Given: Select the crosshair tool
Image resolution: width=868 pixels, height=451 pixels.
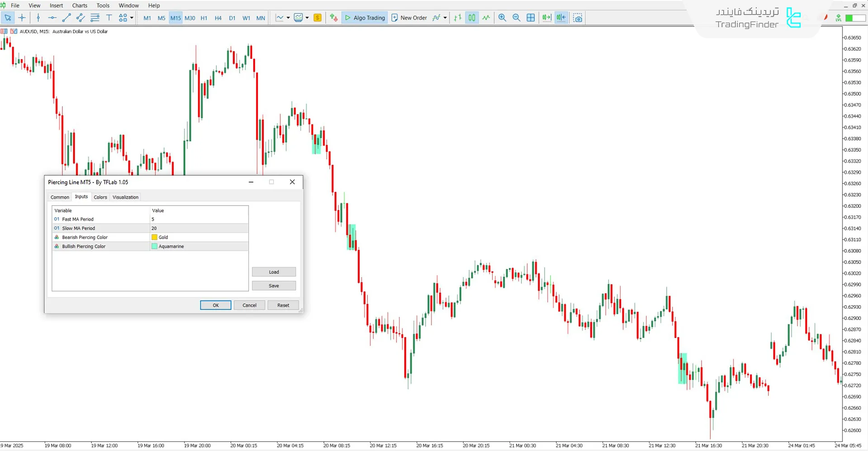Looking at the screenshot, I should 22,18.
